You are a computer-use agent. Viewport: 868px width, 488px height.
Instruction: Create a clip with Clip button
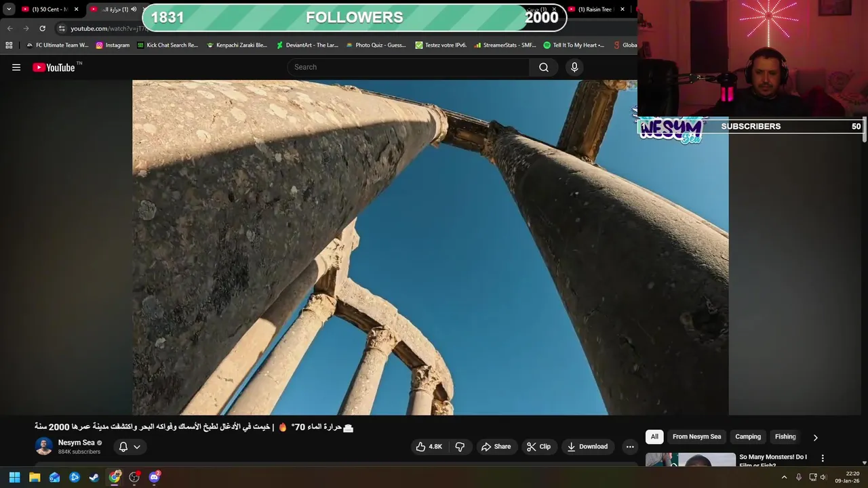(538, 447)
